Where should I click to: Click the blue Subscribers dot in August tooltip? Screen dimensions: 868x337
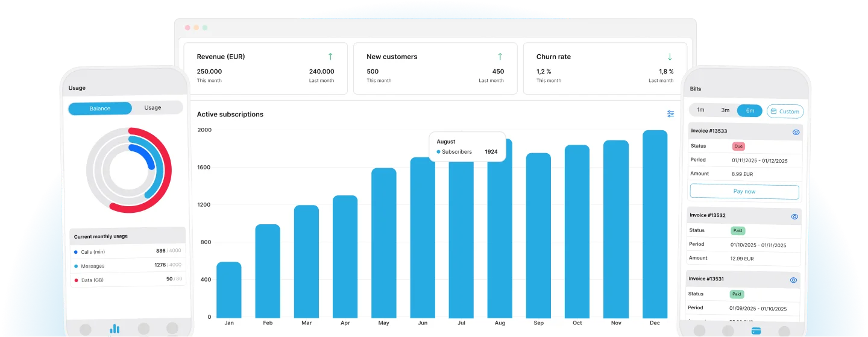(438, 152)
